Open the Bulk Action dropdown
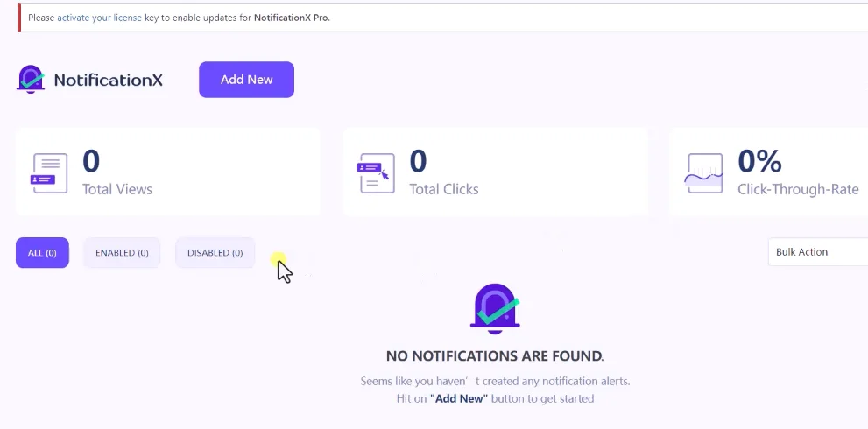Screen dimensions: 868x429 point(818,252)
